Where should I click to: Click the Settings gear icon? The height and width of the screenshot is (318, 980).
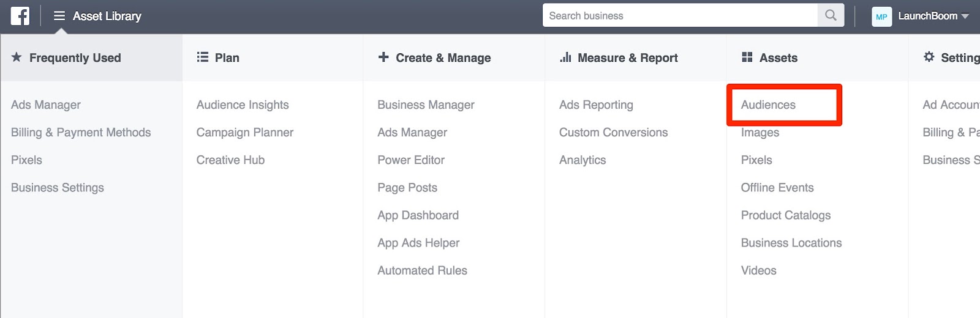coord(929,57)
